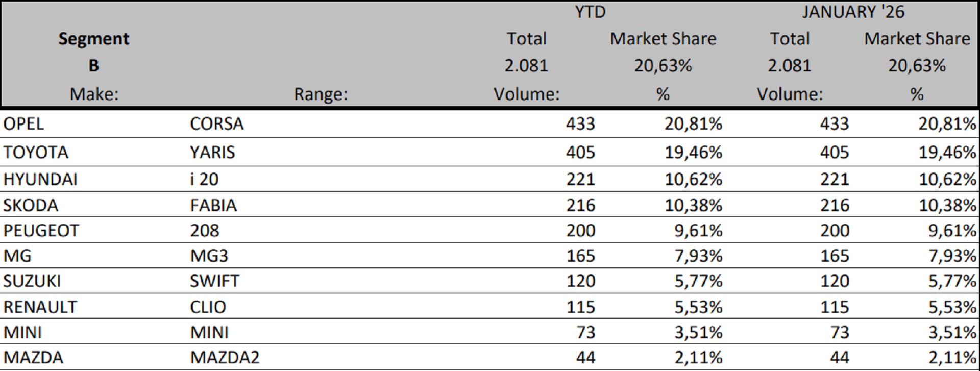Select the Range: column header
980x371 pixels.
tap(321, 94)
